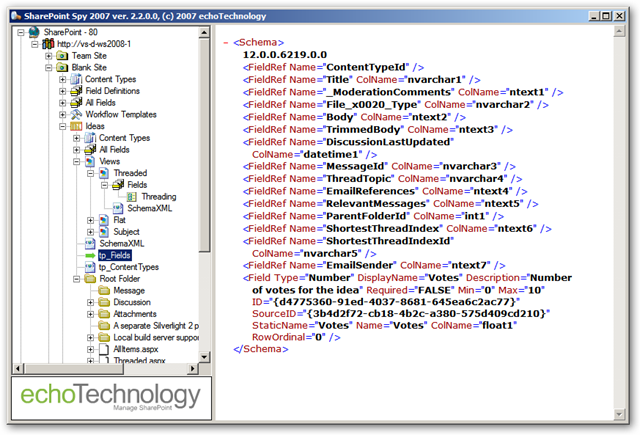Select the Attachments folder item
This screenshot has height=435, width=640.
coord(135,314)
